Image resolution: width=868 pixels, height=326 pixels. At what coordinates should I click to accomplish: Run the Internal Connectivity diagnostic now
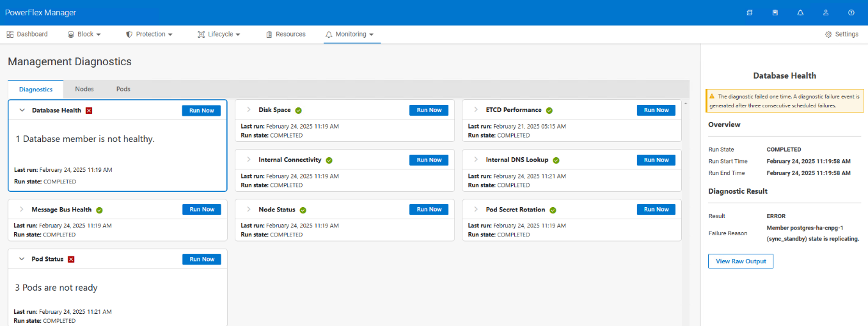[429, 160]
